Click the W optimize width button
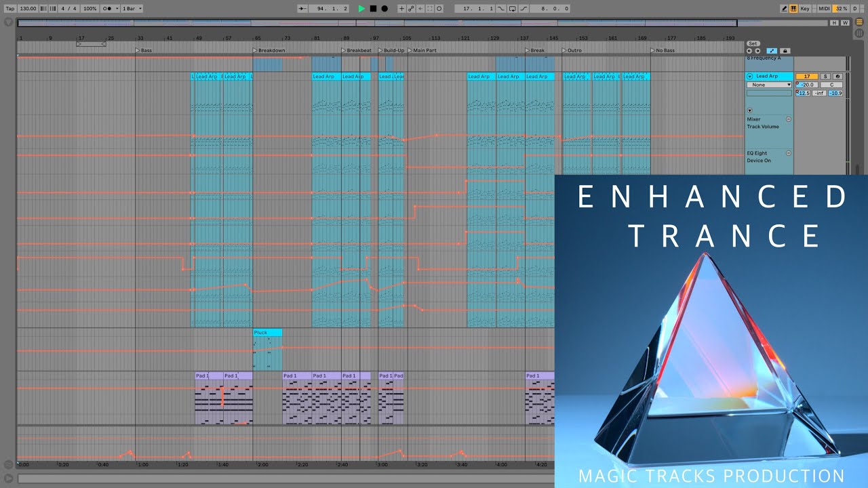The height and width of the screenshot is (488, 868). [845, 23]
